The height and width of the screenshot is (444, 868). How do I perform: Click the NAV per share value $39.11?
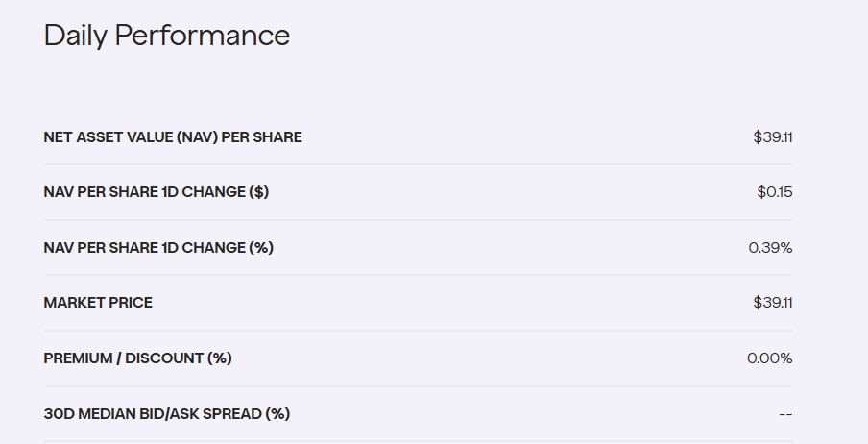(773, 137)
